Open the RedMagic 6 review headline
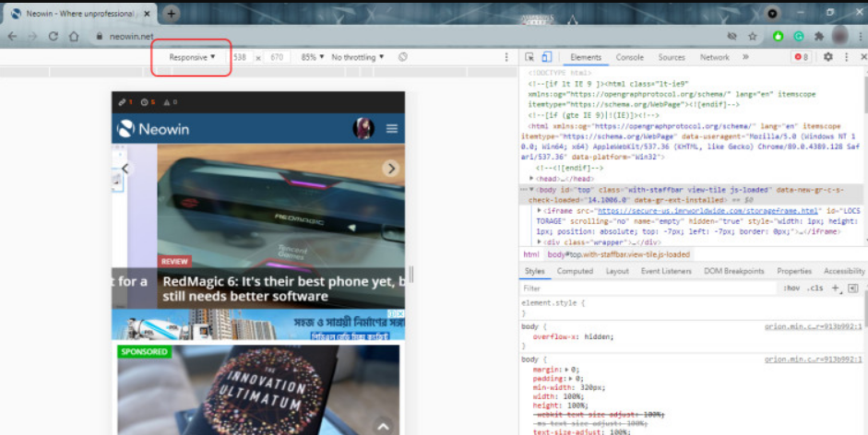The height and width of the screenshot is (435, 868). (x=283, y=288)
